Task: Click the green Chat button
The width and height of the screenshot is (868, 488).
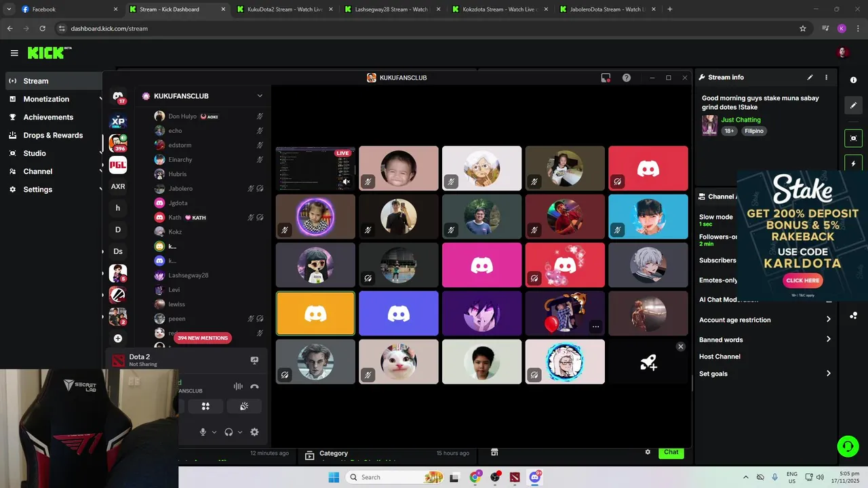Action: pos(671,452)
